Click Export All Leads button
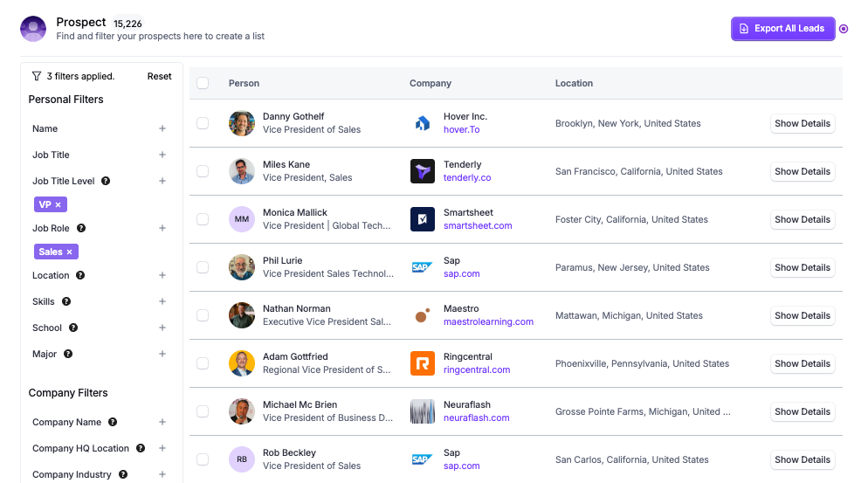Screen dimensions: 868x483 (x=782, y=29)
